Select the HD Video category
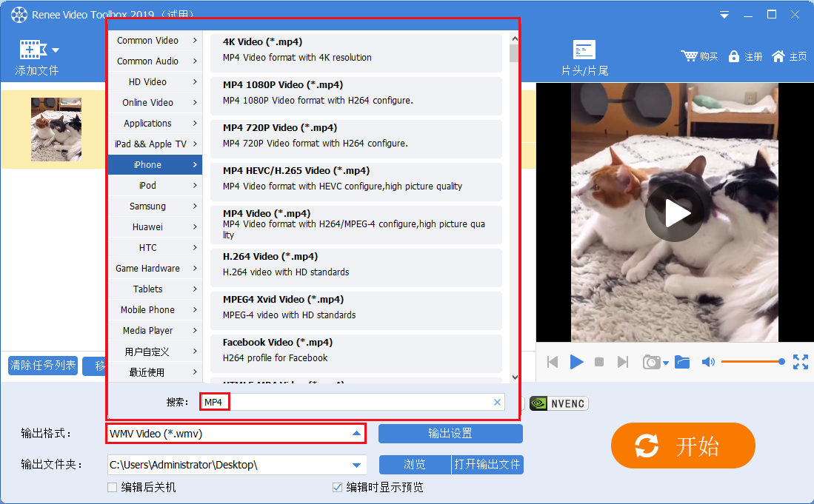 [156, 82]
